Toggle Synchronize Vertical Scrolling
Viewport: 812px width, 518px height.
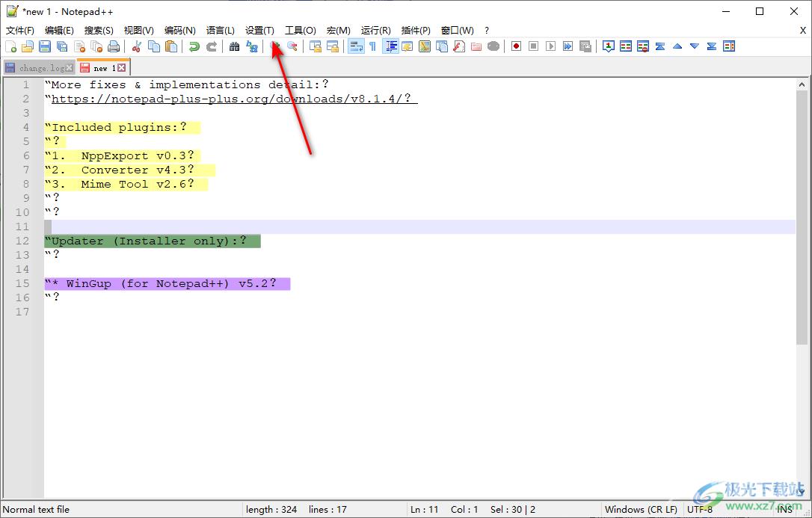(316, 46)
